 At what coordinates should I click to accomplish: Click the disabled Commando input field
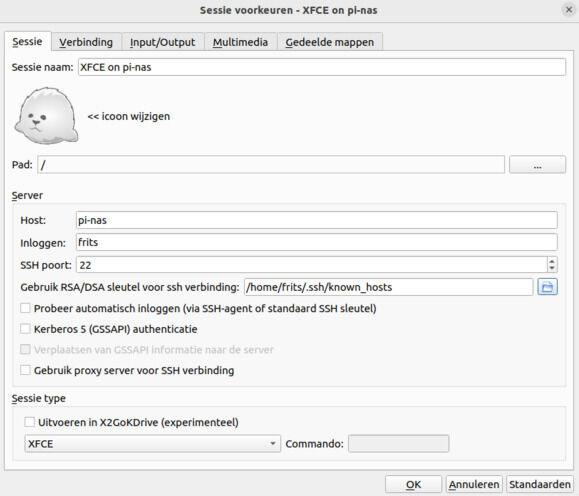(x=398, y=444)
